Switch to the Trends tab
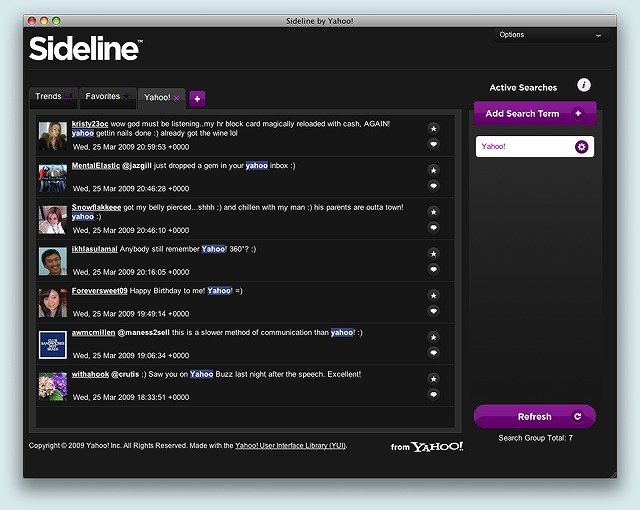 53,97
